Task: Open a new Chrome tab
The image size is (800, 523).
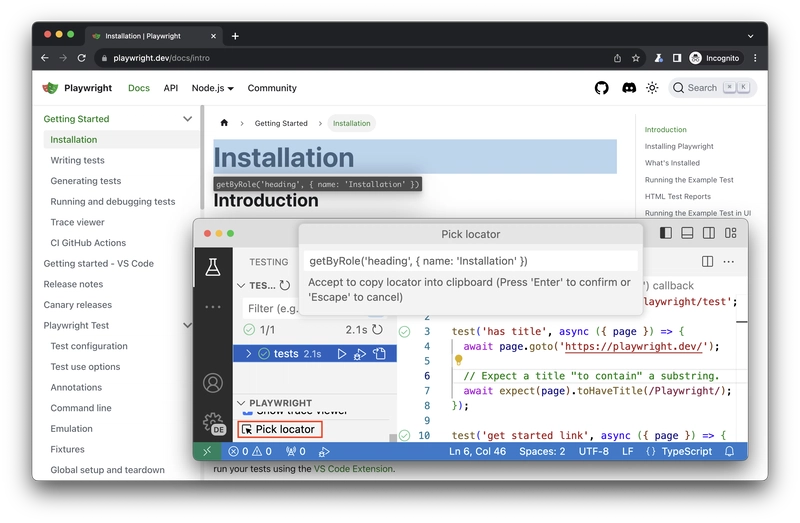Action: point(235,36)
